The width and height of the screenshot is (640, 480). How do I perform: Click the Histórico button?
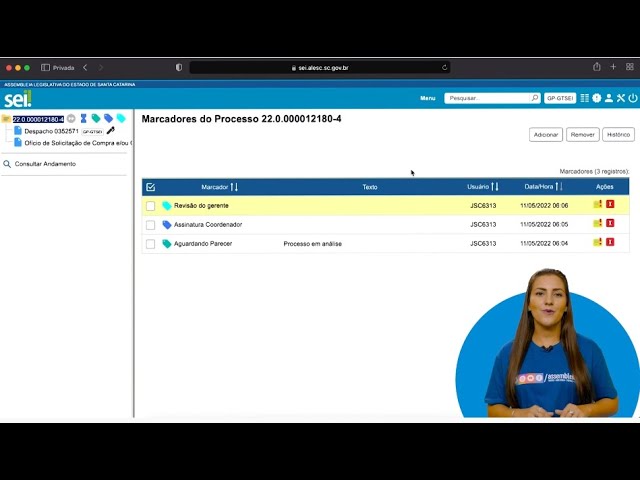point(618,134)
